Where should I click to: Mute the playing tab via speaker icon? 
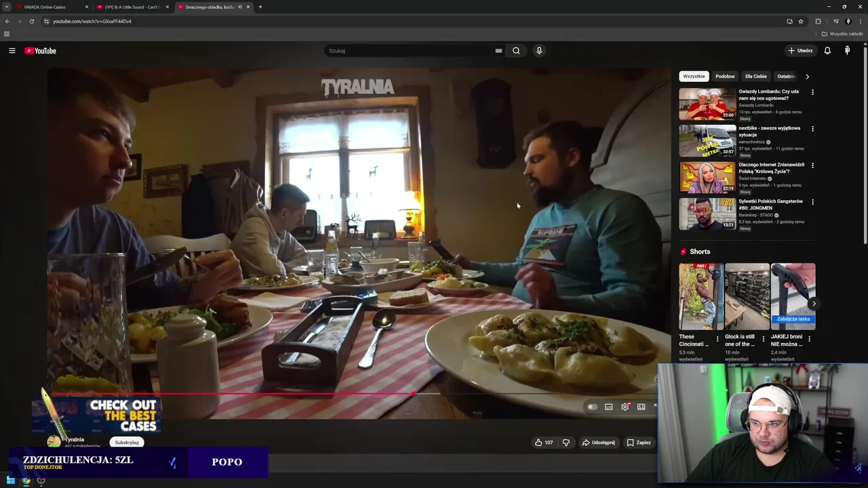tap(240, 7)
